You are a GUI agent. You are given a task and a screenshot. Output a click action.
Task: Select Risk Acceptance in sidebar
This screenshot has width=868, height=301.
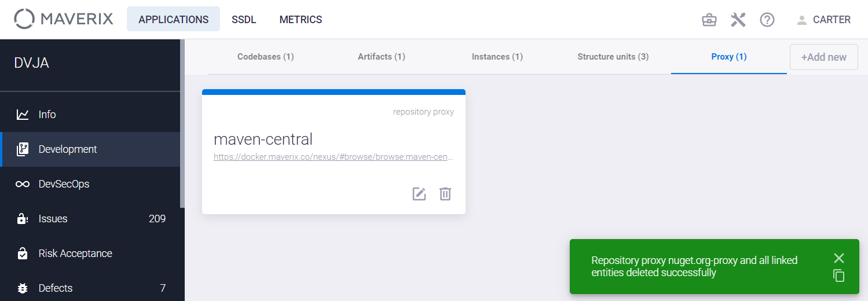point(92,254)
